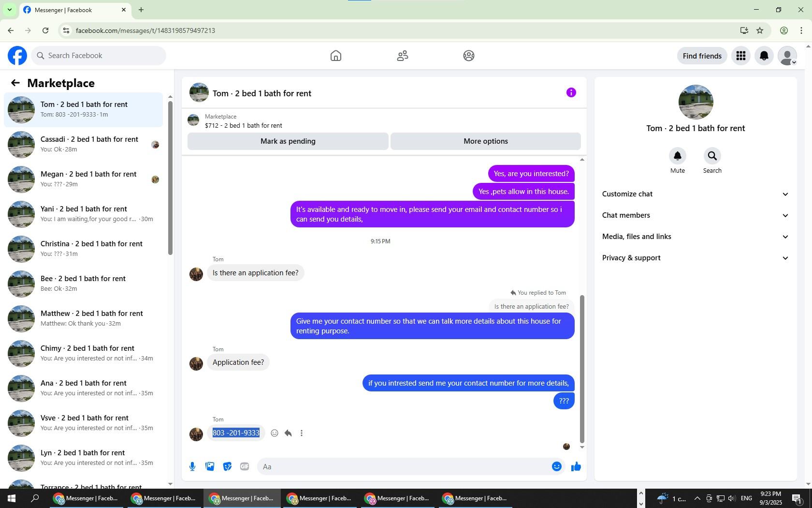Open Windows taskbar search
Viewport: 812px width, 508px height.
(35, 498)
